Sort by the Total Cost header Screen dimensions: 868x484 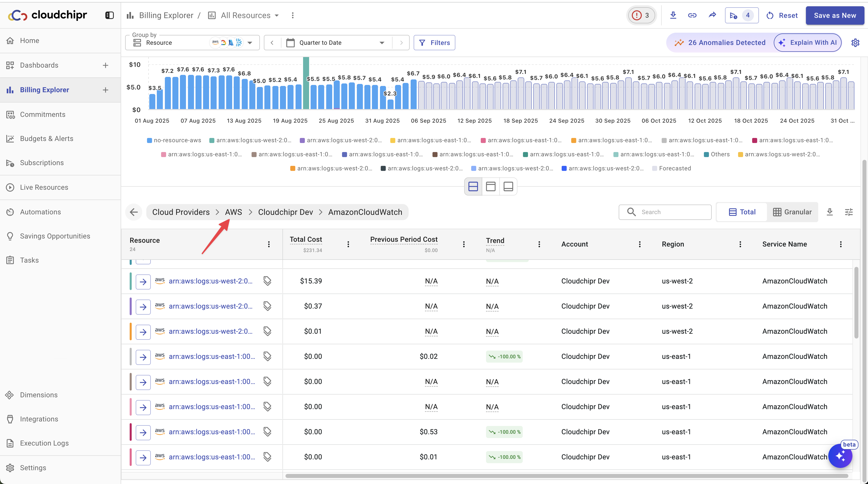click(x=306, y=239)
